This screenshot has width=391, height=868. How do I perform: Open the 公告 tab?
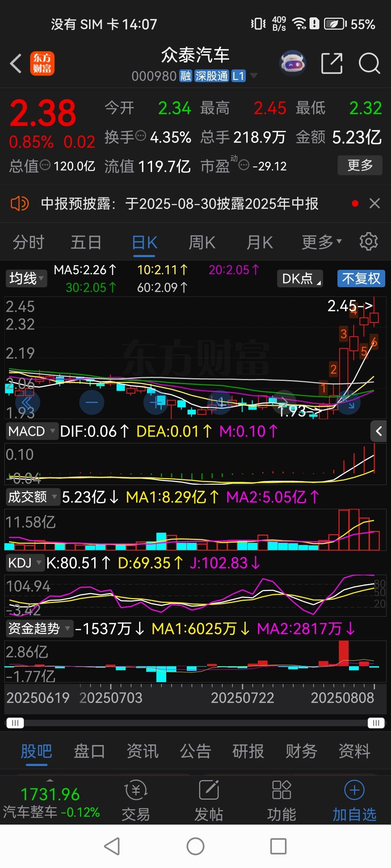point(195,752)
